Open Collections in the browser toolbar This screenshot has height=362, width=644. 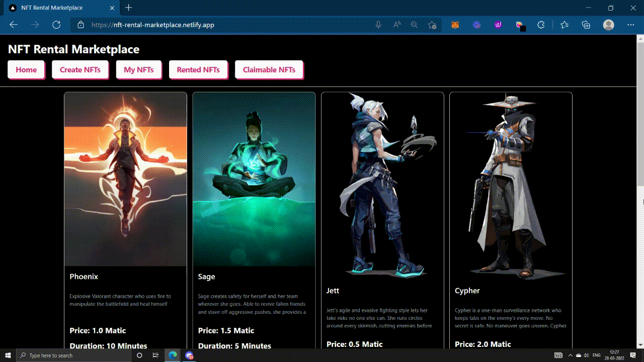click(x=585, y=24)
